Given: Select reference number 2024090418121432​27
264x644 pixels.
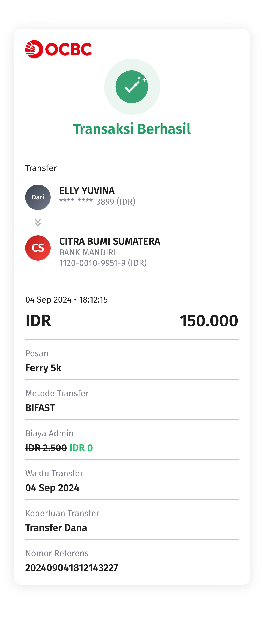Looking at the screenshot, I should pyautogui.click(x=72, y=568).
